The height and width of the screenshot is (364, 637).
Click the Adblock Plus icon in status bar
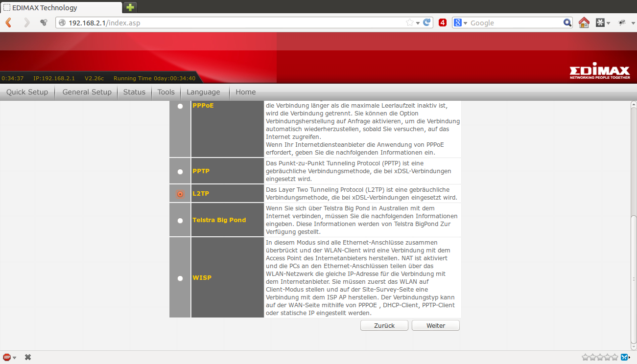pyautogui.click(x=7, y=357)
